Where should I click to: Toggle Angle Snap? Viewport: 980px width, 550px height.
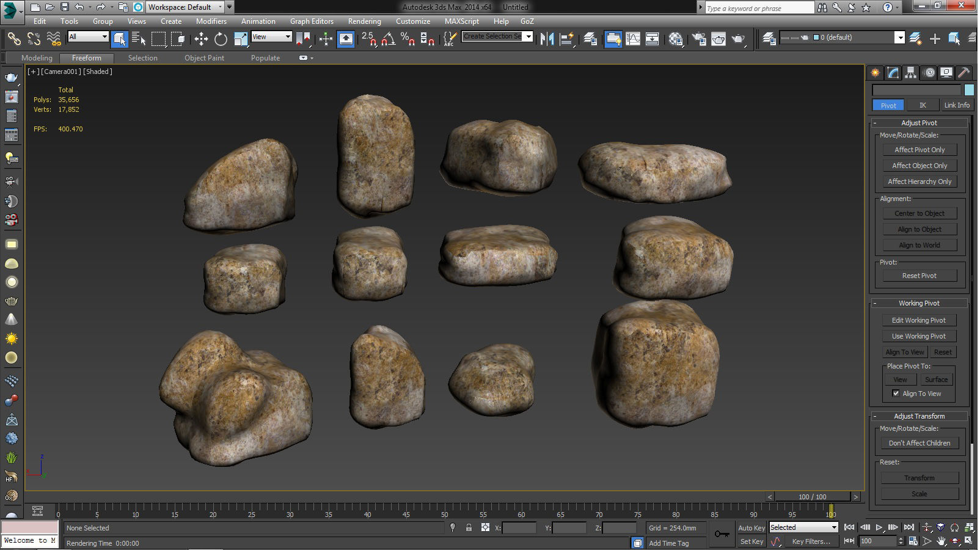(x=388, y=38)
